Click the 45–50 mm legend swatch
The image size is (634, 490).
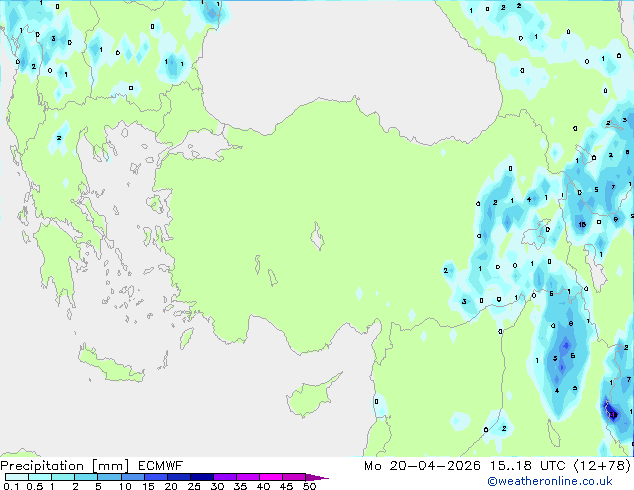coord(294,477)
